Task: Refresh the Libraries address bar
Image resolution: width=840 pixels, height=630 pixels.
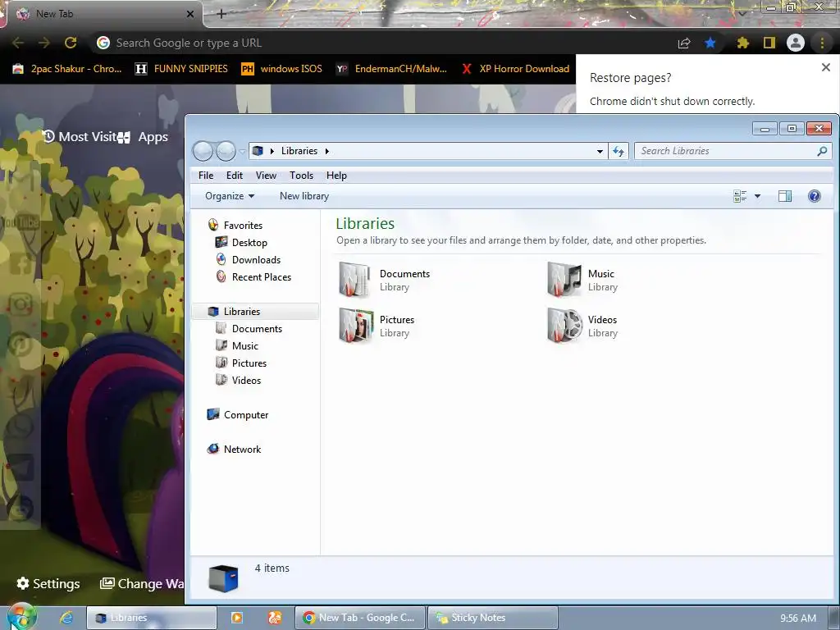Action: point(619,151)
